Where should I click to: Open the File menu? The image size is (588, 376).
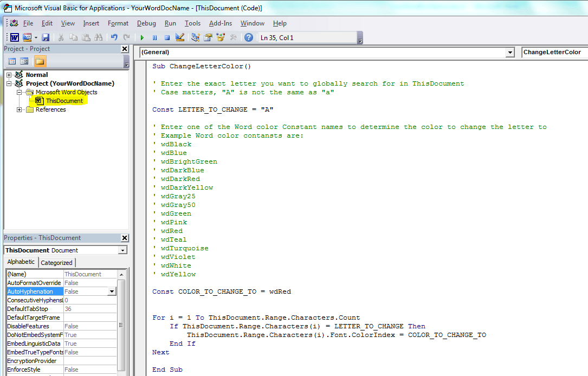(x=28, y=23)
